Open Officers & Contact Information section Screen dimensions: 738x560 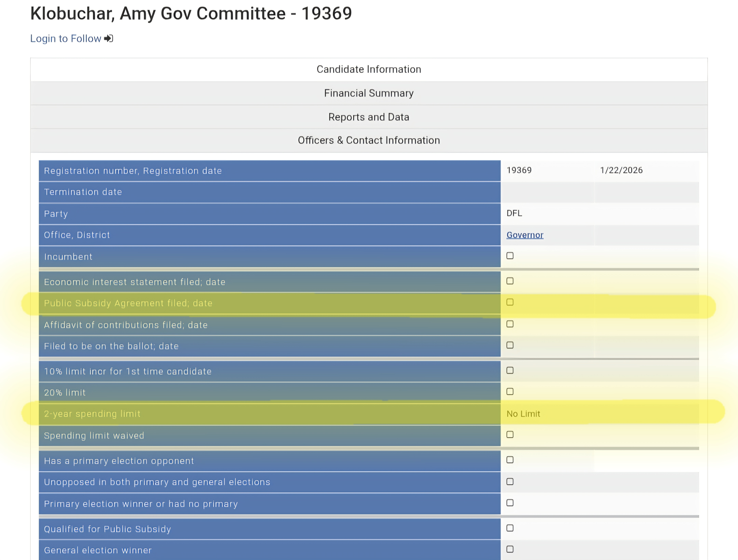click(369, 140)
